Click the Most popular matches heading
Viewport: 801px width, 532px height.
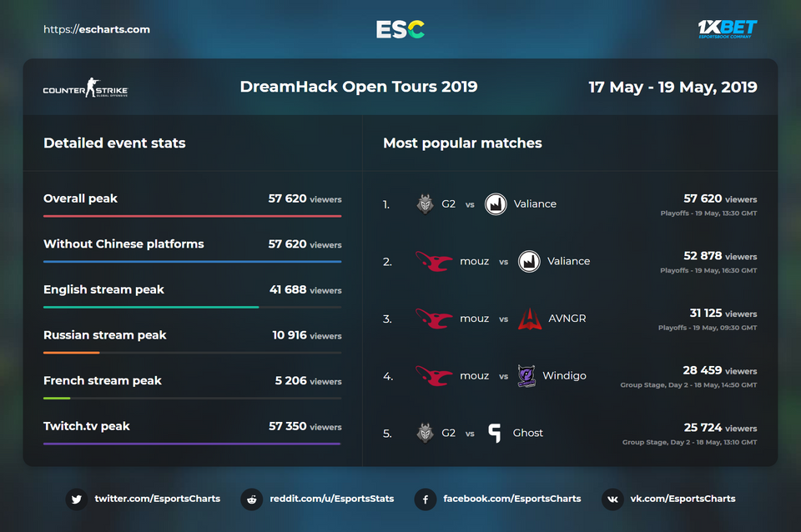462,143
